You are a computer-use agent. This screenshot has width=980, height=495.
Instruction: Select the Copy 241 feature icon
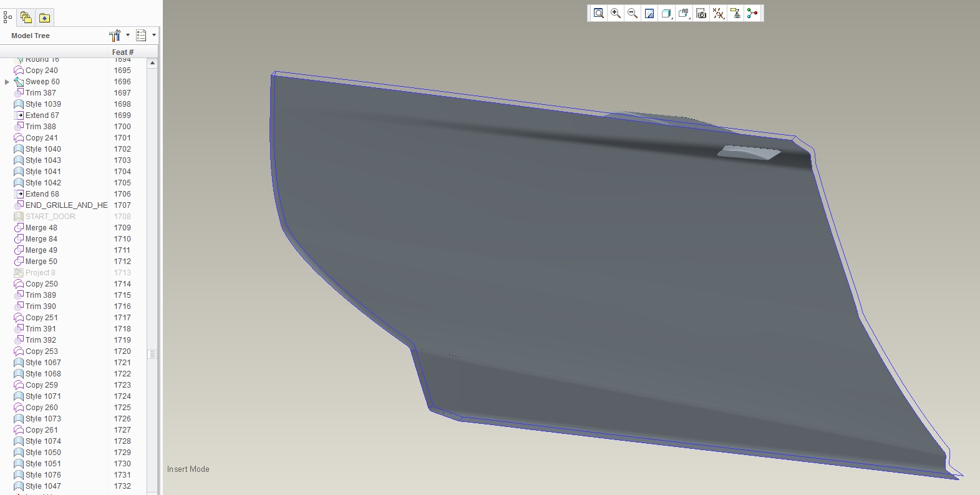(x=19, y=138)
